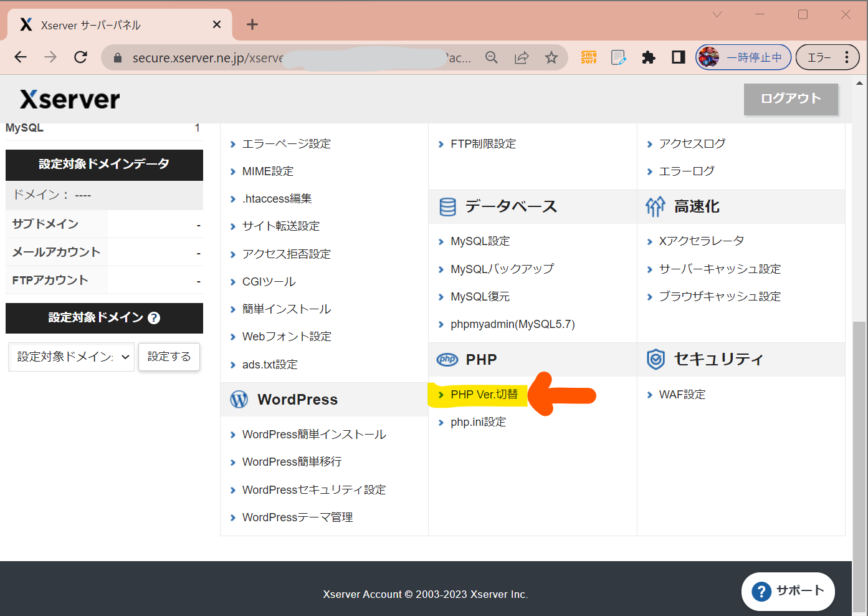Open MySQL復元
The width and height of the screenshot is (868, 616).
[x=480, y=297]
